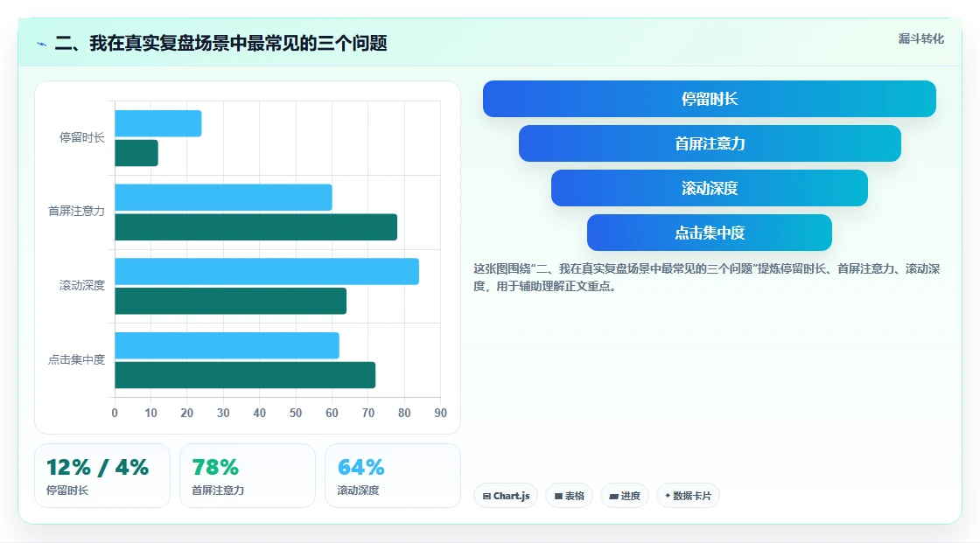Click the dark green 停留时长 chart bar
The image size is (980, 543).
136,153
